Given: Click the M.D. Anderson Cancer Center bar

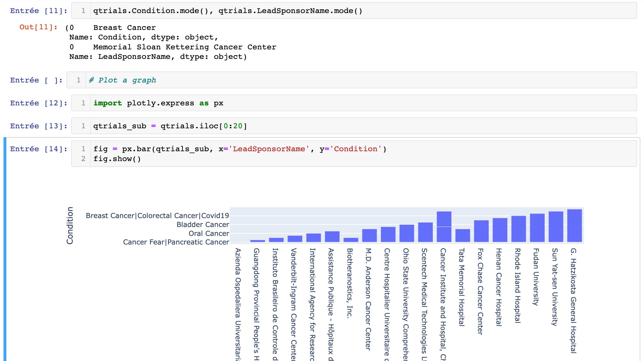Looking at the screenshot, I should pos(369,236).
